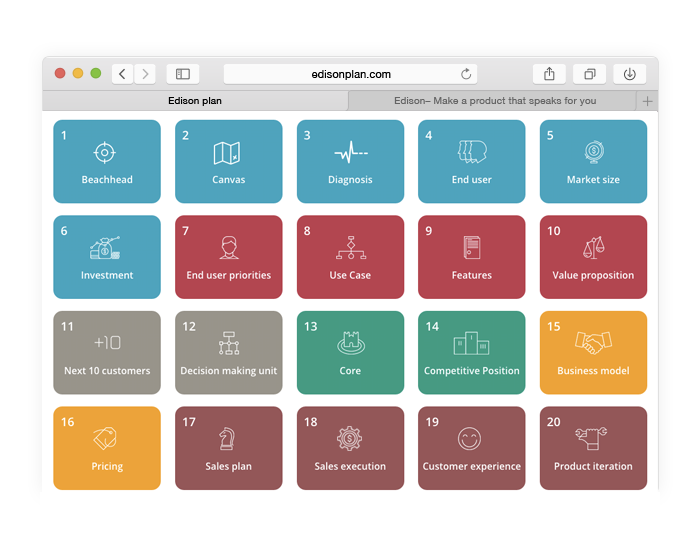
Task: Click the Next 10 customers label
Action: [107, 371]
